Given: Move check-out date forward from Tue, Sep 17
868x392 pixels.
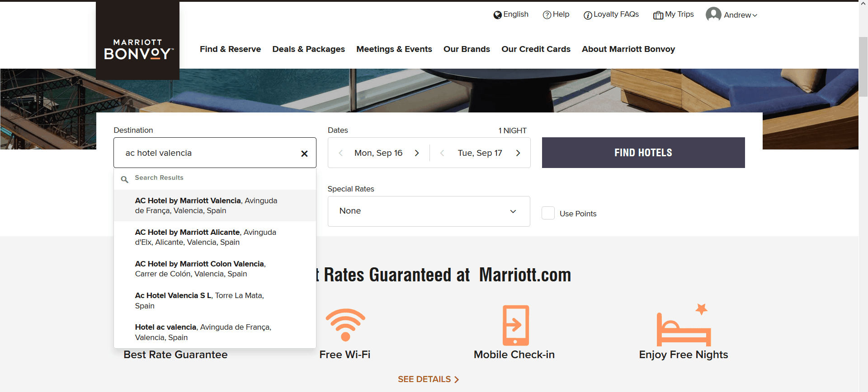Looking at the screenshot, I should pyautogui.click(x=518, y=153).
